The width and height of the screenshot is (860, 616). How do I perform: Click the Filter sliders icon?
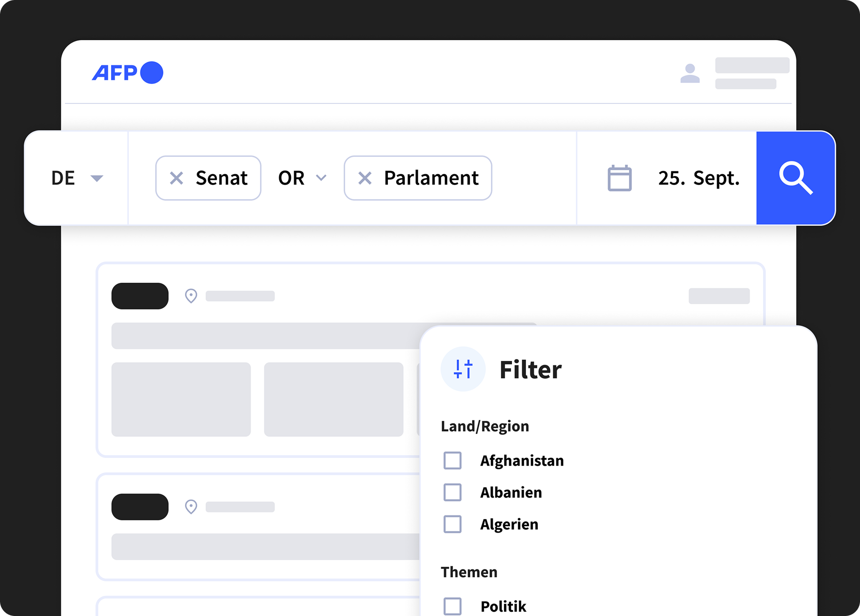click(463, 369)
